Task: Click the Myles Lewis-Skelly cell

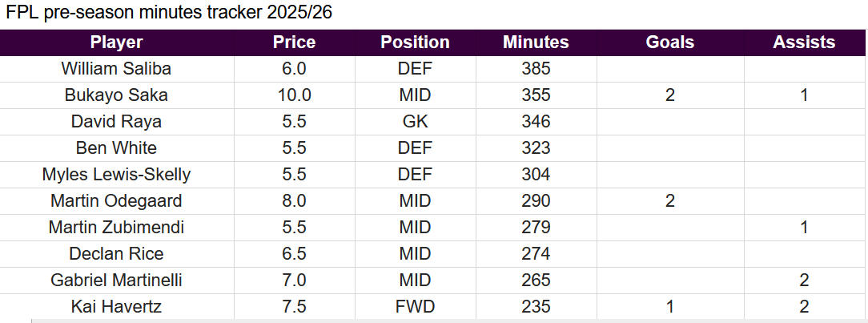Action: pos(117,175)
